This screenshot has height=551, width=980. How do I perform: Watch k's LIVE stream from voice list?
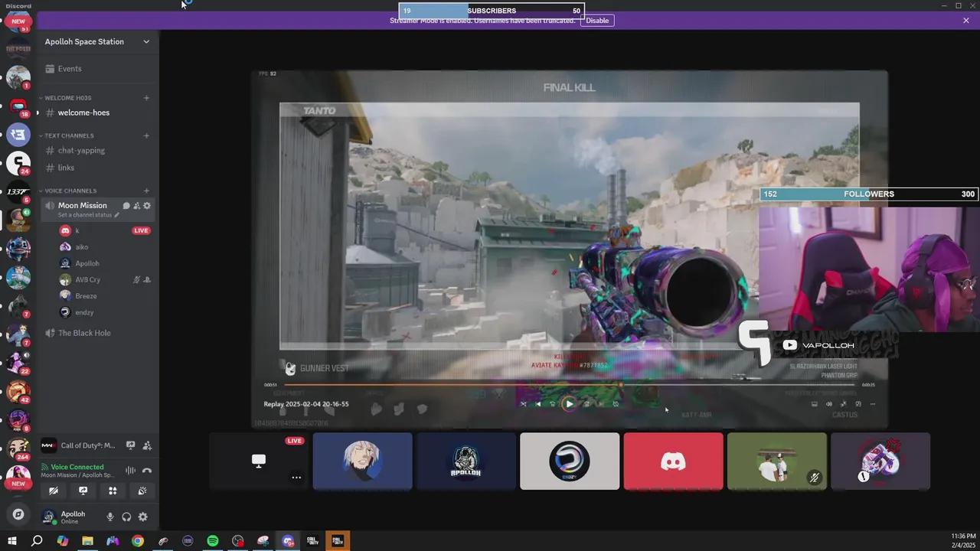coord(141,230)
